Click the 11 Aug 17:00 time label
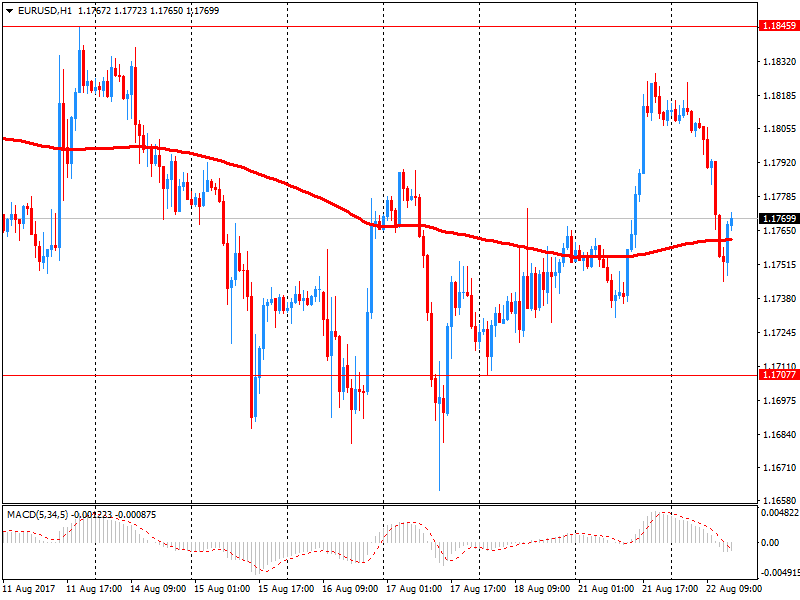 tap(94, 589)
